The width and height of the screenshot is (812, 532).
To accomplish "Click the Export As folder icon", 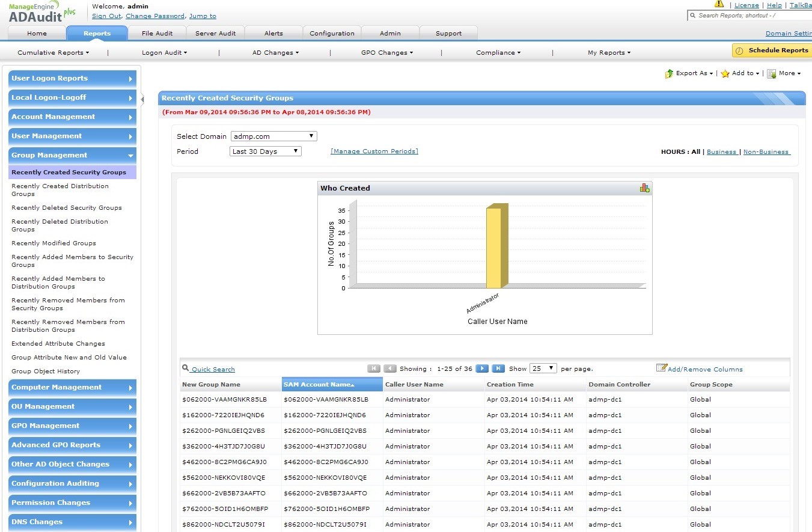I will point(669,73).
